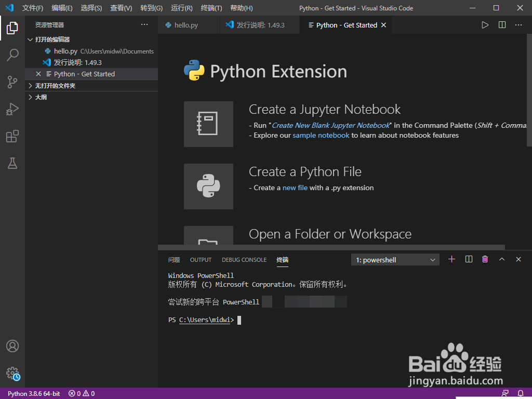This screenshot has height=399, width=532.
Task: Open Source Control view
Action: (12, 82)
